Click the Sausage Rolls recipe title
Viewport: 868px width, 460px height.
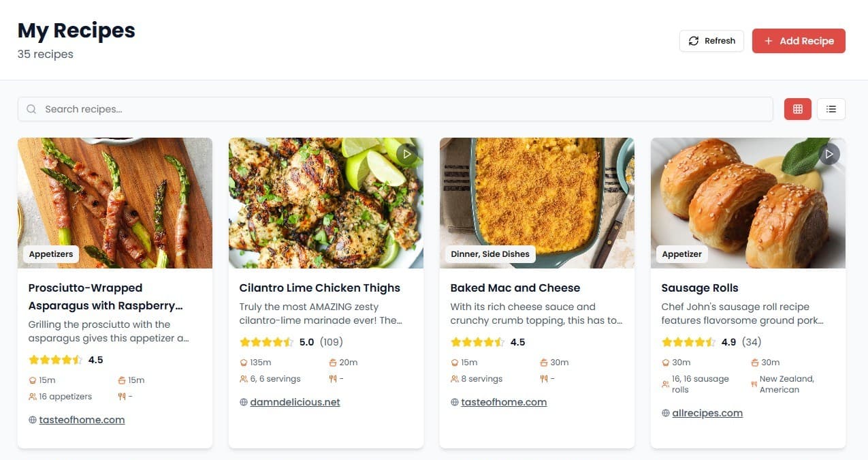[x=700, y=288]
